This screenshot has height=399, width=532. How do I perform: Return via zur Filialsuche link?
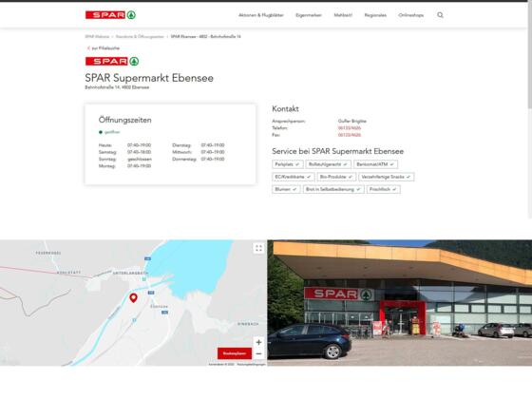(105, 48)
